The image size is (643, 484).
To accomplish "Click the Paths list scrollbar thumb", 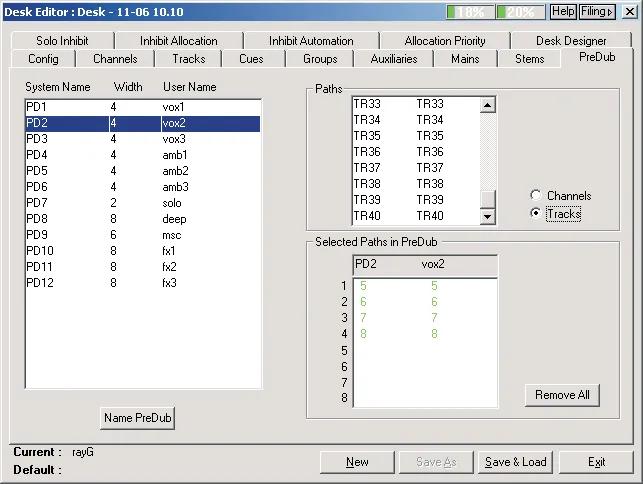I will click(x=487, y=199).
